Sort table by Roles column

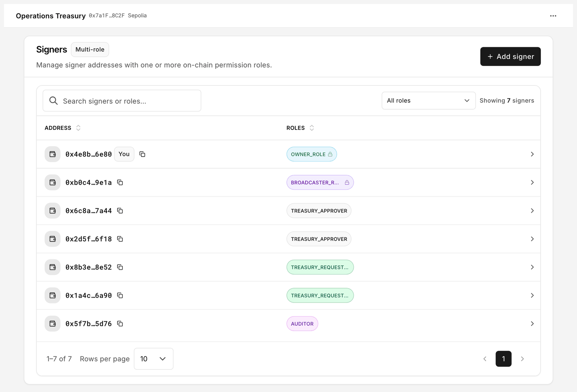coord(300,128)
